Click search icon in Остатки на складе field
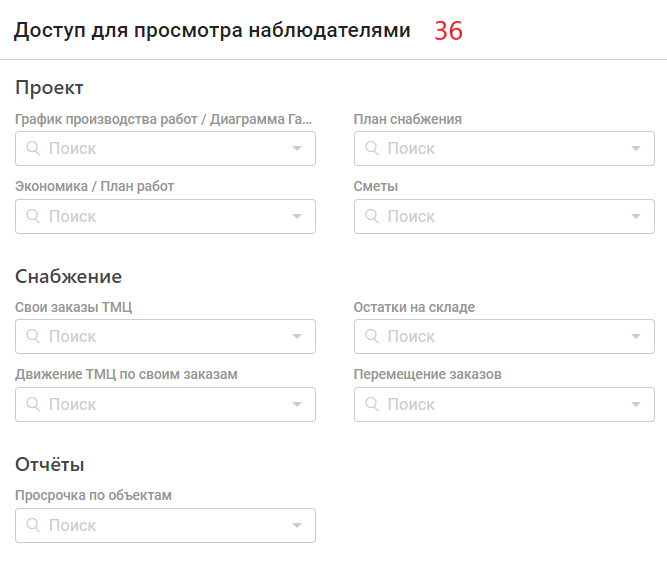This screenshot has width=667, height=572. click(372, 336)
